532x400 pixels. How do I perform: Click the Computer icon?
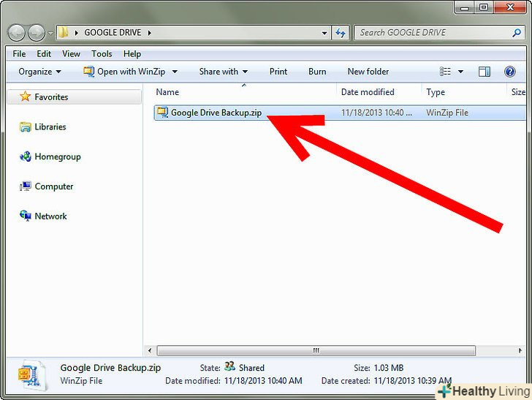(x=26, y=186)
